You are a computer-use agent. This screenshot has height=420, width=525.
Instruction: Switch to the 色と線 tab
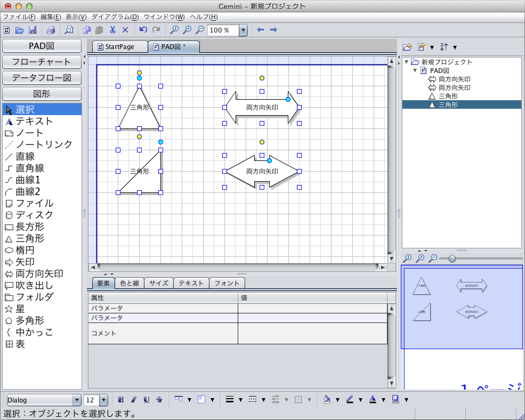(x=130, y=284)
